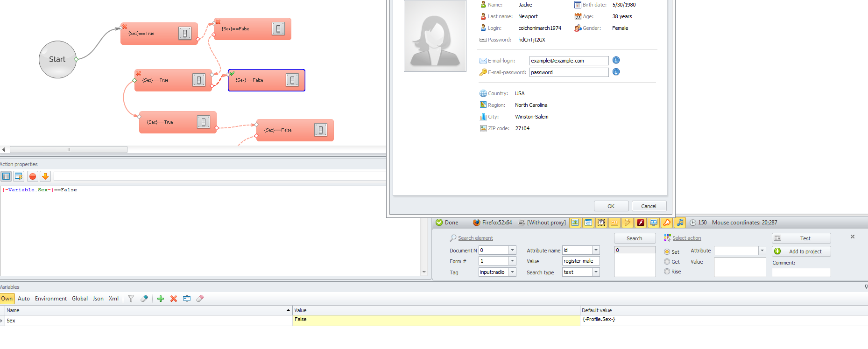Toggle the Flash plugin icon in browser bar
Viewport: 868px width, 349px height.
[x=641, y=223]
